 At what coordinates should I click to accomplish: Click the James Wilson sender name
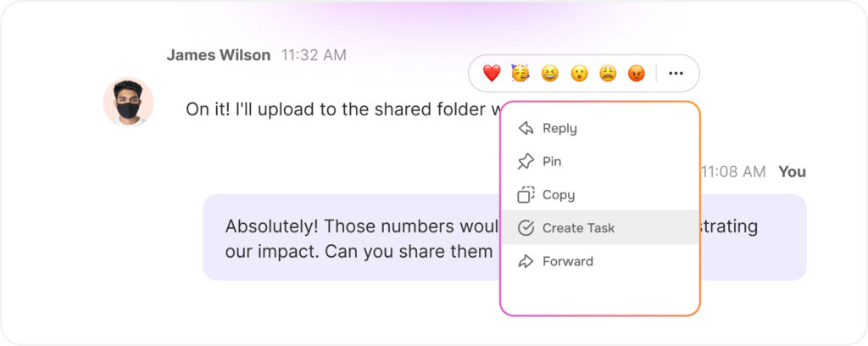[x=218, y=55]
